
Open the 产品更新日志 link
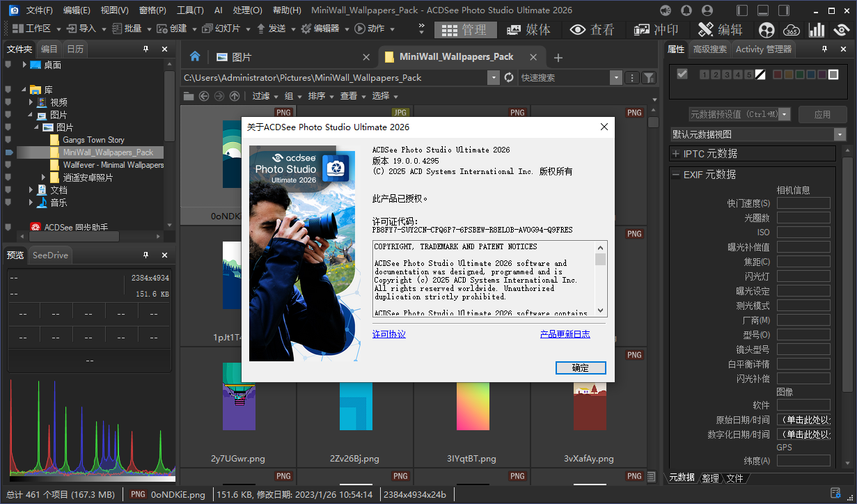tap(565, 334)
